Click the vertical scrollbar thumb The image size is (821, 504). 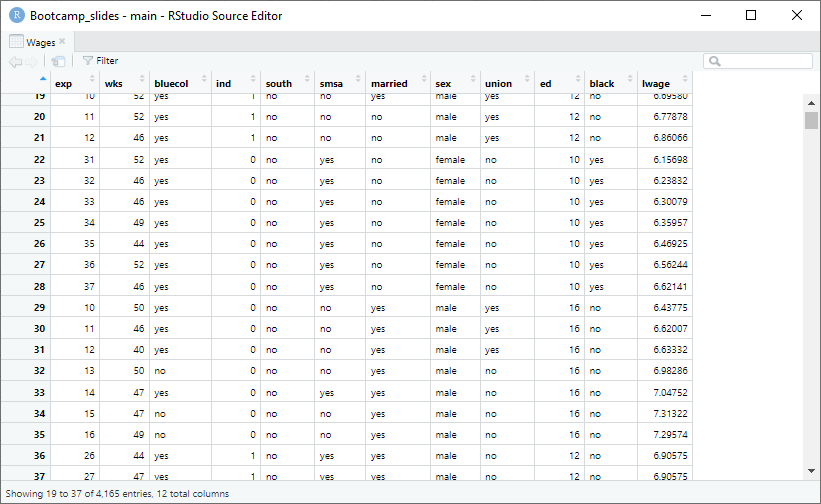pos(811,121)
